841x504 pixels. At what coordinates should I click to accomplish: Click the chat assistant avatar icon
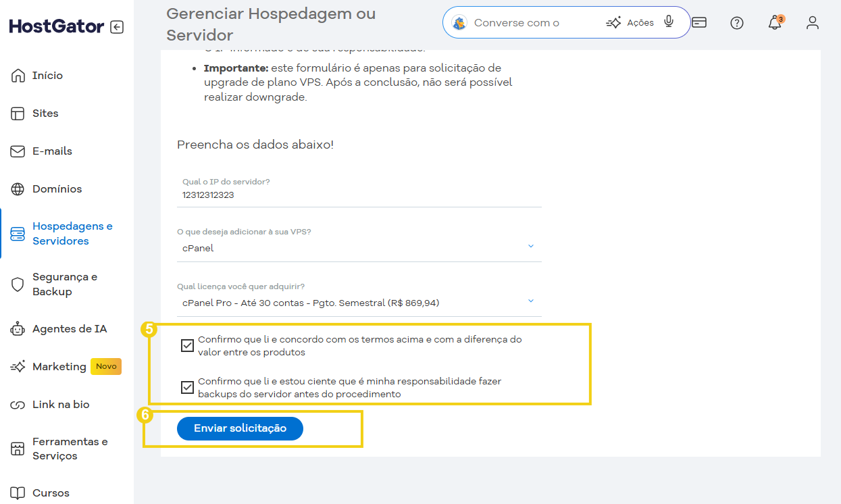coord(459,23)
